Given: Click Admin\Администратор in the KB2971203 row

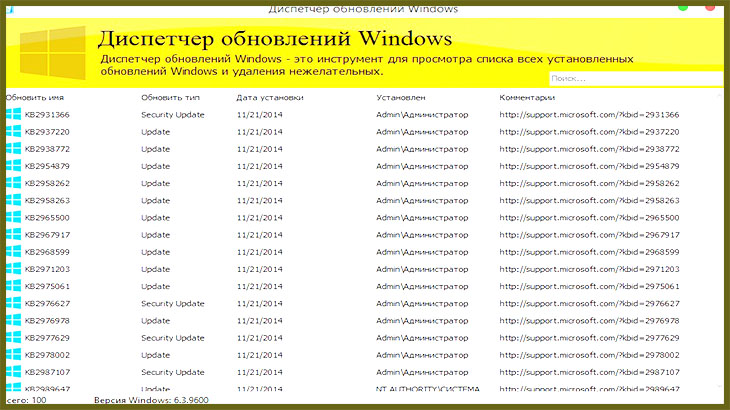Looking at the screenshot, I should click(x=422, y=269).
